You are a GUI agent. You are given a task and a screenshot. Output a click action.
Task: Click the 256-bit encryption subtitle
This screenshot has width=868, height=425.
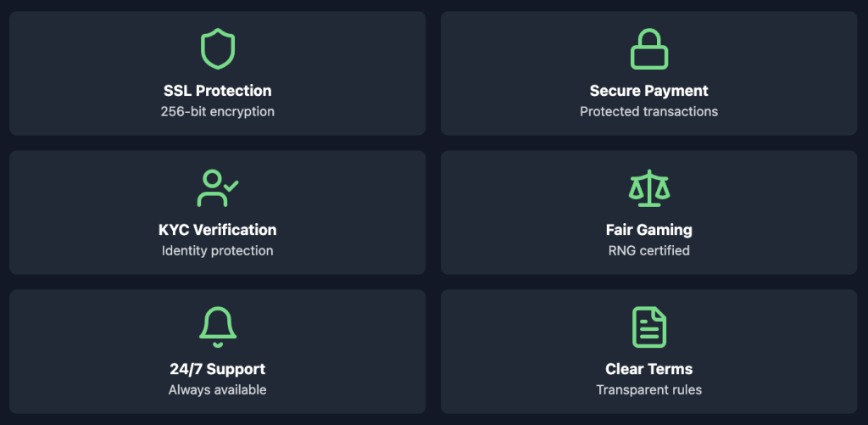point(218,111)
